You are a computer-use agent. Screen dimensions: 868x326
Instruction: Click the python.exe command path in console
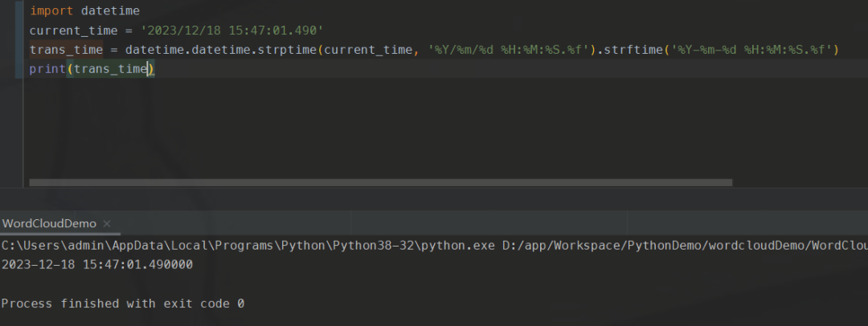(x=248, y=246)
